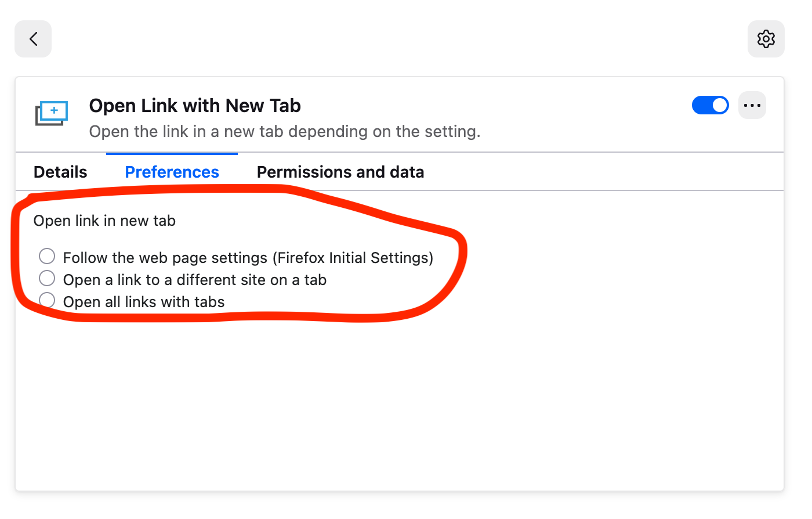Choose the different site on a tab radio button

coord(47,278)
